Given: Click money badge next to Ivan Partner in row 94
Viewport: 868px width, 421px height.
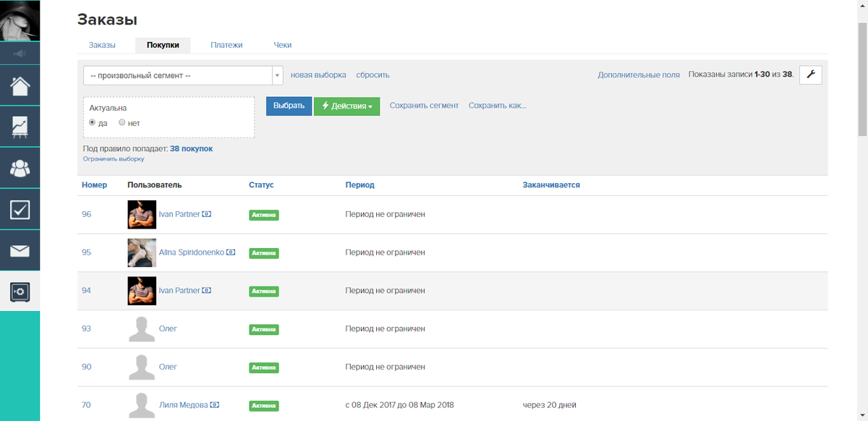Looking at the screenshot, I should tap(207, 290).
